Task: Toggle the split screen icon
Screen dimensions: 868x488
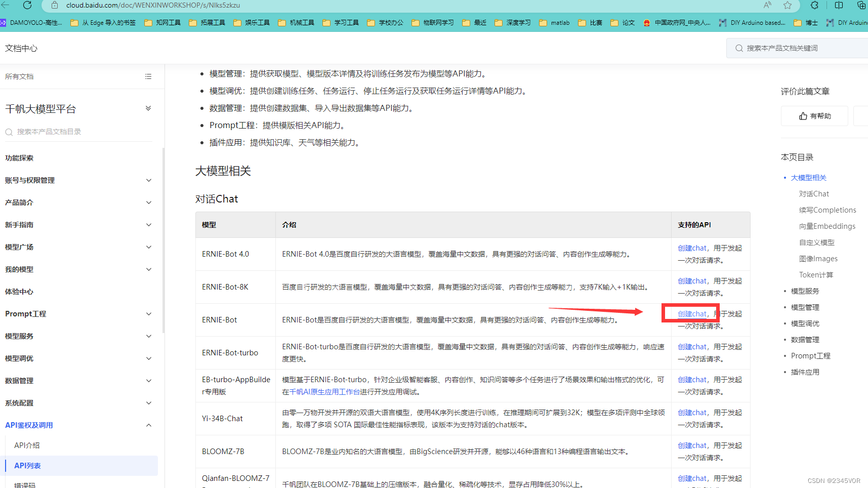Action: tap(839, 5)
